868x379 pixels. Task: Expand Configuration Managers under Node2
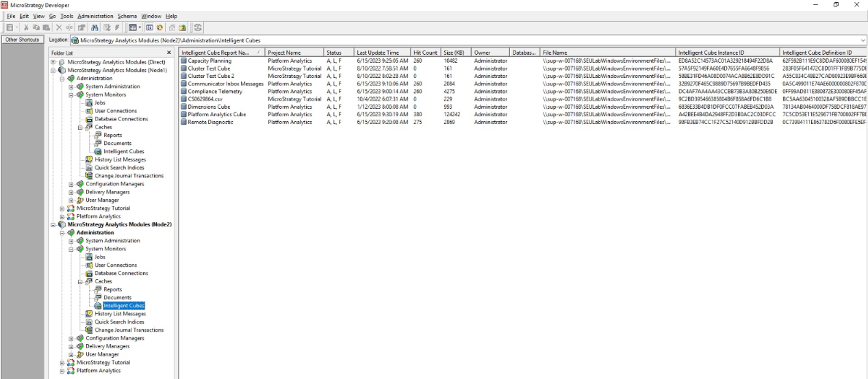click(x=72, y=338)
